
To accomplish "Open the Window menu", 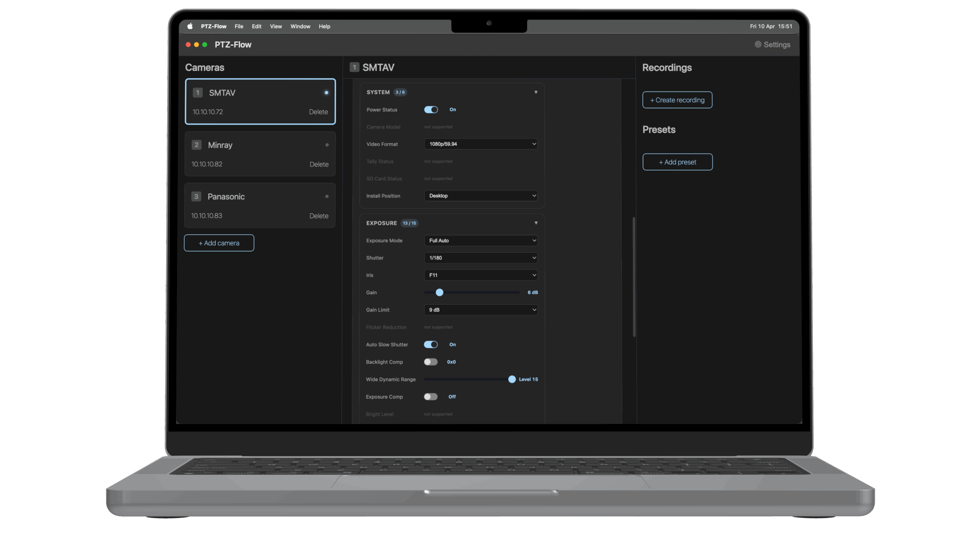I will pos(300,26).
